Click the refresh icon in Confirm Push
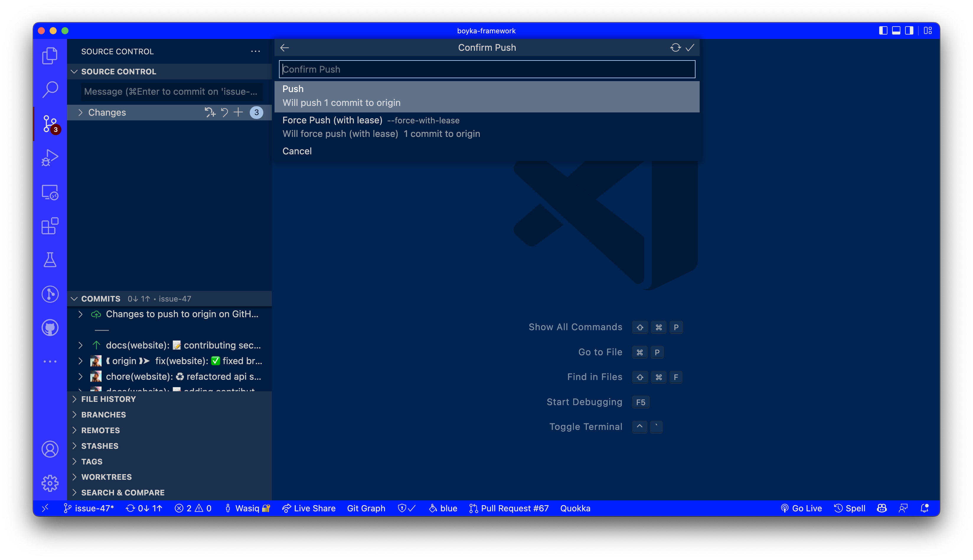The image size is (973, 560). click(675, 48)
